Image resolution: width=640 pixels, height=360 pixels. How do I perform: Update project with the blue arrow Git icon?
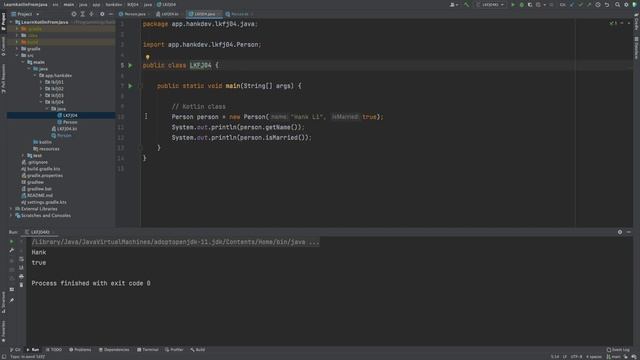(572, 4)
